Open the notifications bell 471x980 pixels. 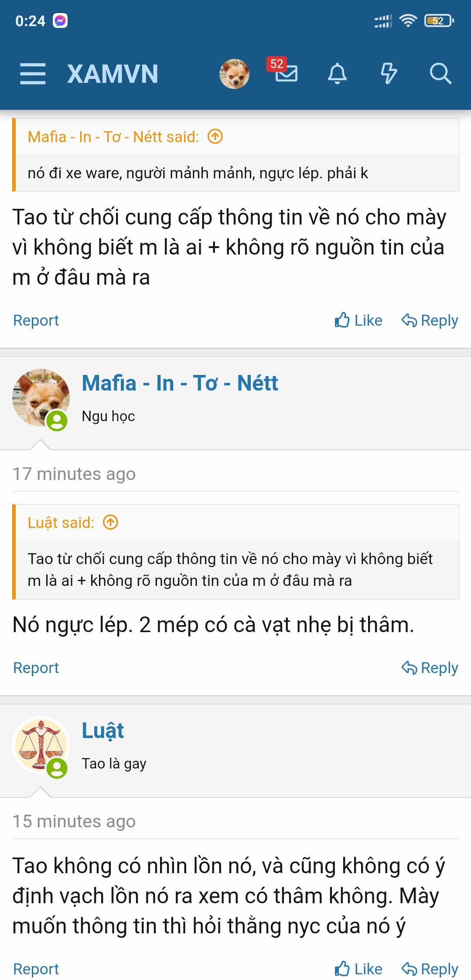pyautogui.click(x=337, y=73)
